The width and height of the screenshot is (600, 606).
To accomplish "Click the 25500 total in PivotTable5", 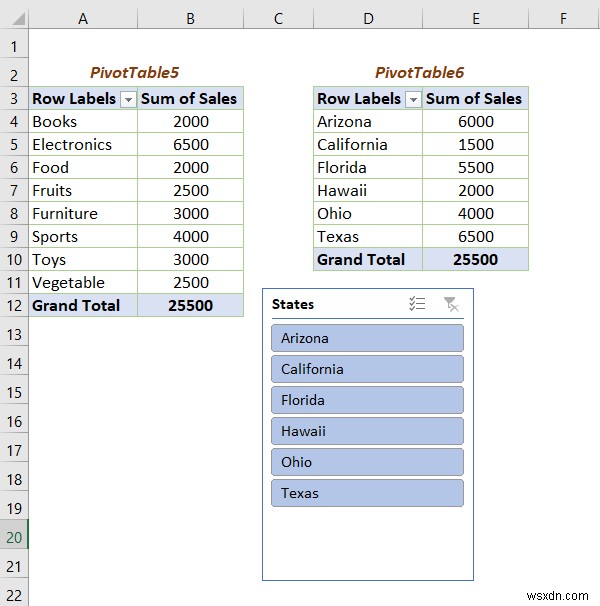I will (191, 305).
